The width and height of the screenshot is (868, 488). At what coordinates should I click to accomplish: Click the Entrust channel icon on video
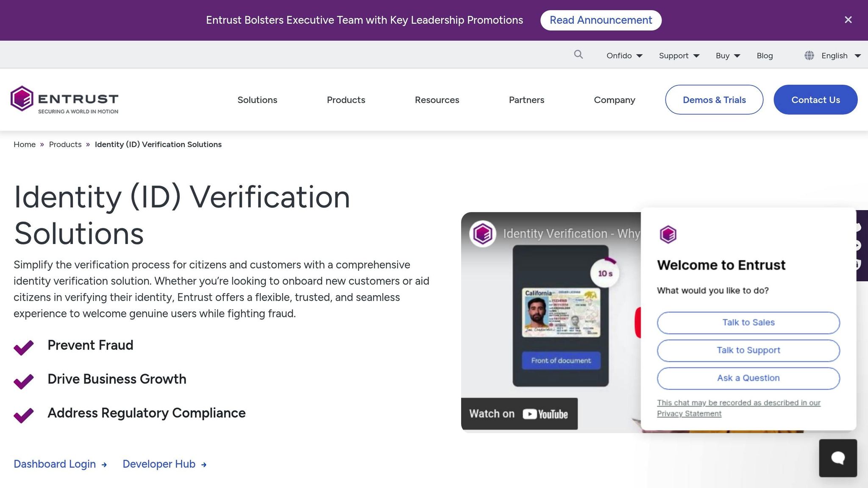pos(483,233)
